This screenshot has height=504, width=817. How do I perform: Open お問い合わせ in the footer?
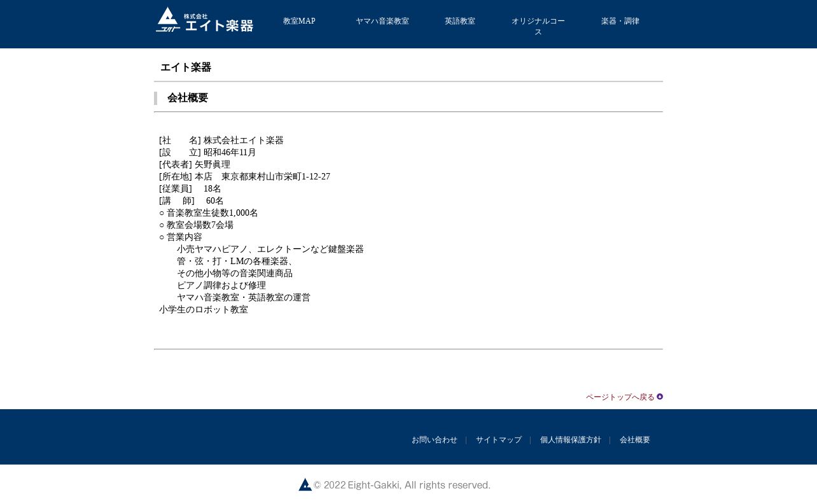pos(435,440)
